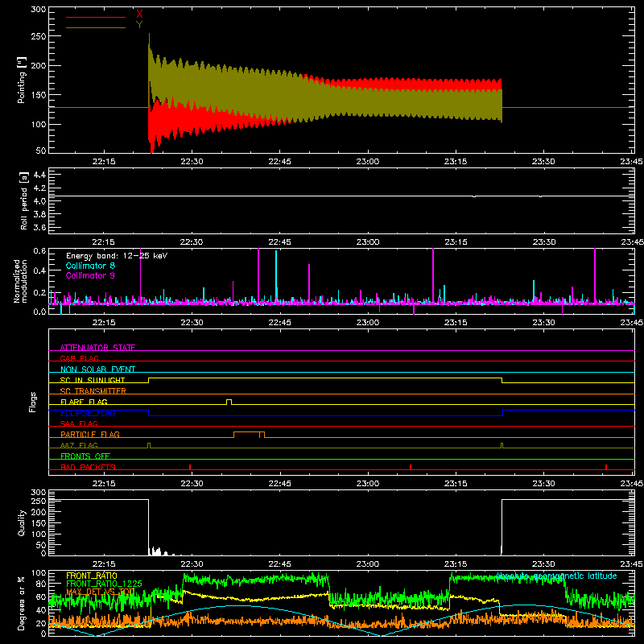Click the 'Pointing' vertical axis title
This screenshot has height=644, width=644.
point(22,80)
